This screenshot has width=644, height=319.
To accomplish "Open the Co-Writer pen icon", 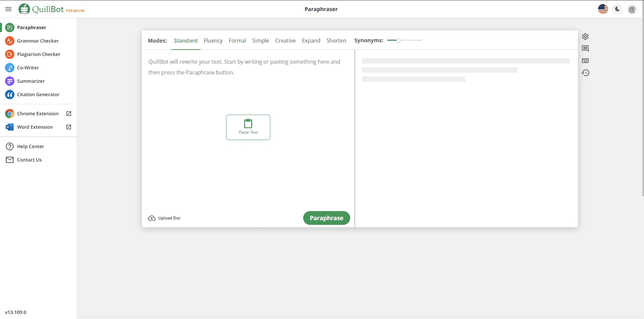I will pos(10,68).
